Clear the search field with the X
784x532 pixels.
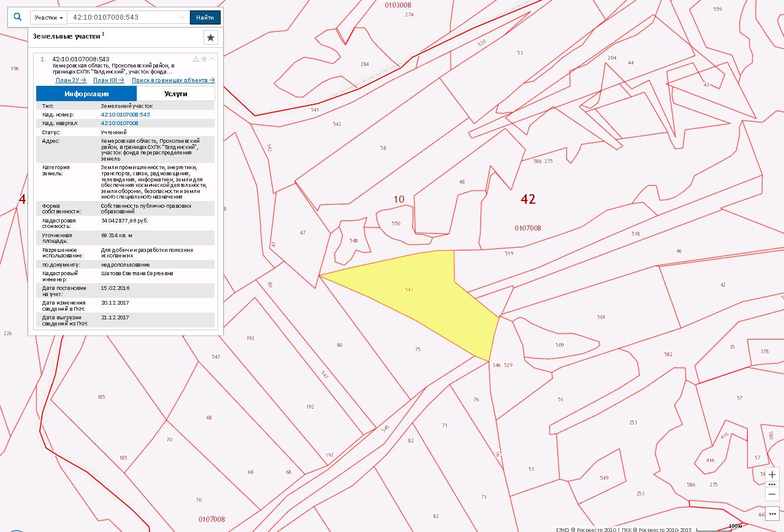[x=182, y=18]
